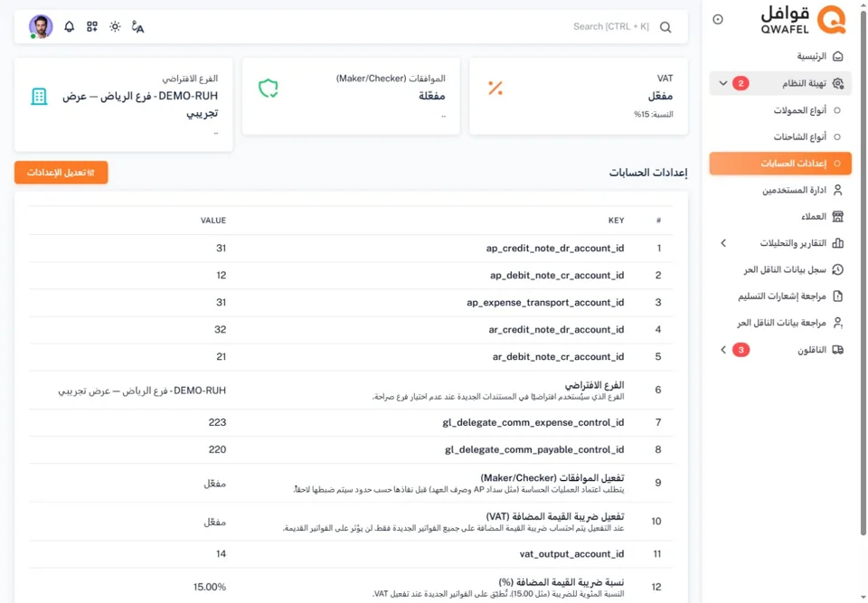
Task: Collapse تهيئة النظام menu chevron
Action: 723,83
